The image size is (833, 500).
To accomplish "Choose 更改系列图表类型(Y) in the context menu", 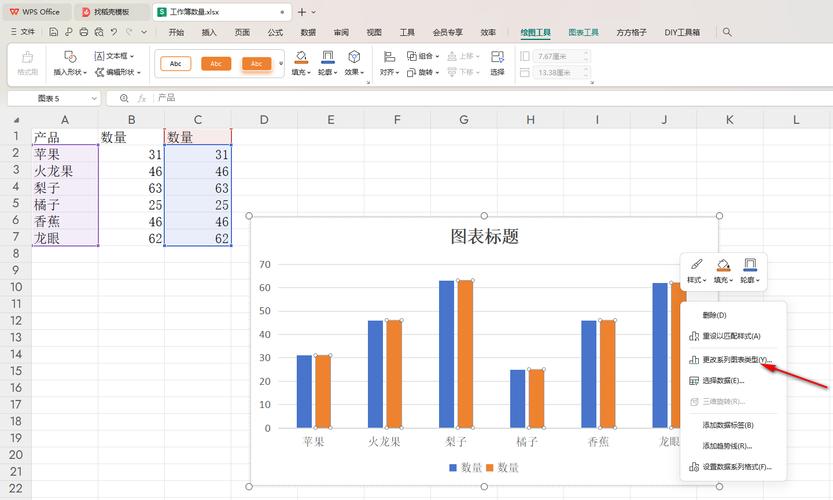I will click(733, 360).
